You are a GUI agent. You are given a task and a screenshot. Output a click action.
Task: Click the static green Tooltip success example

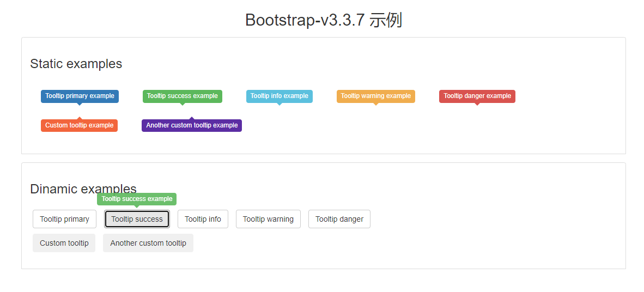(x=183, y=96)
